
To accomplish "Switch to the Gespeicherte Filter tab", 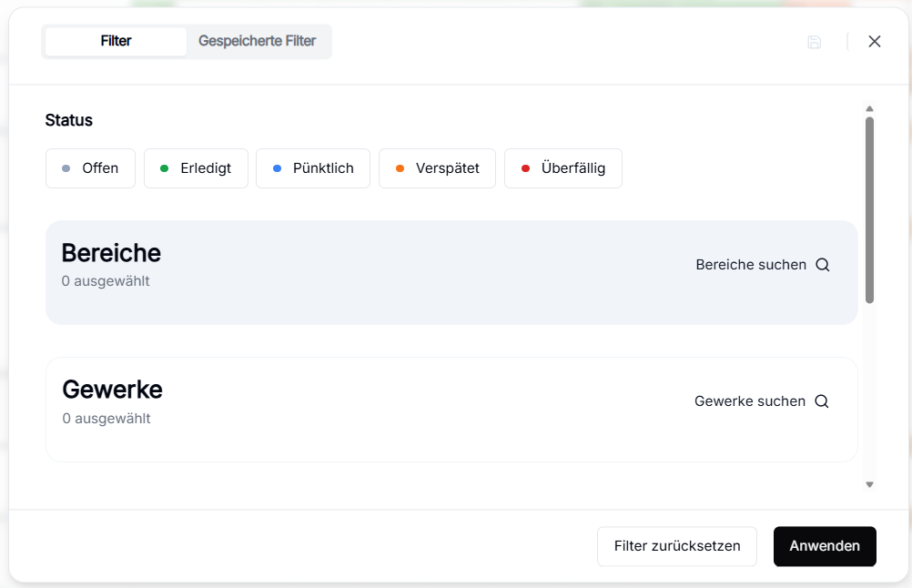I will click(x=258, y=42).
